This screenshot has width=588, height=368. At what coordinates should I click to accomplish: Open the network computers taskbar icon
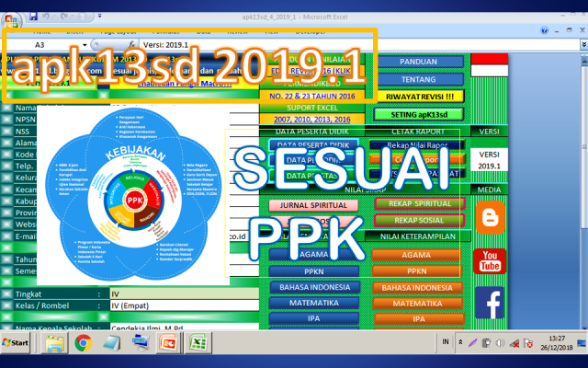[x=141, y=343]
